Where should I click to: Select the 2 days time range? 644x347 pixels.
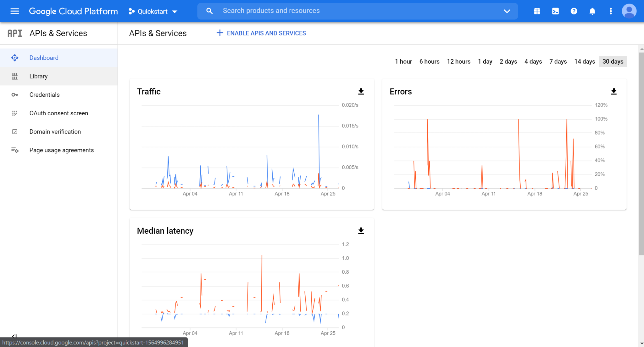tap(508, 61)
